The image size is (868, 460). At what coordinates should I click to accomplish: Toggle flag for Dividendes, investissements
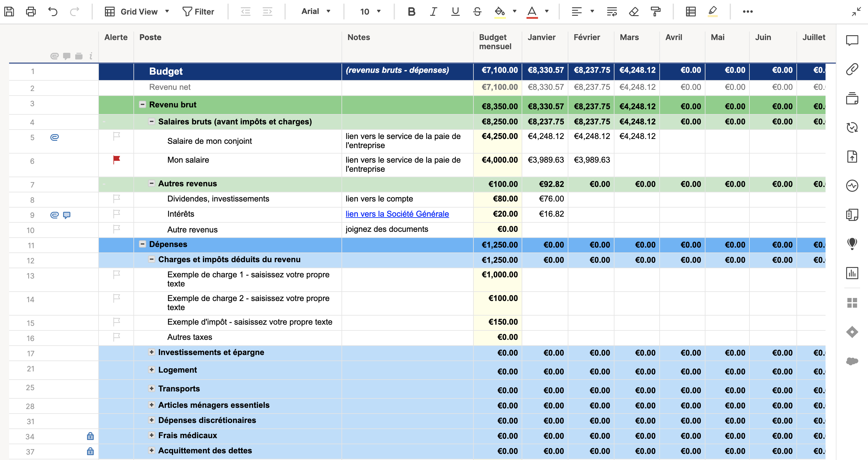[x=116, y=199]
